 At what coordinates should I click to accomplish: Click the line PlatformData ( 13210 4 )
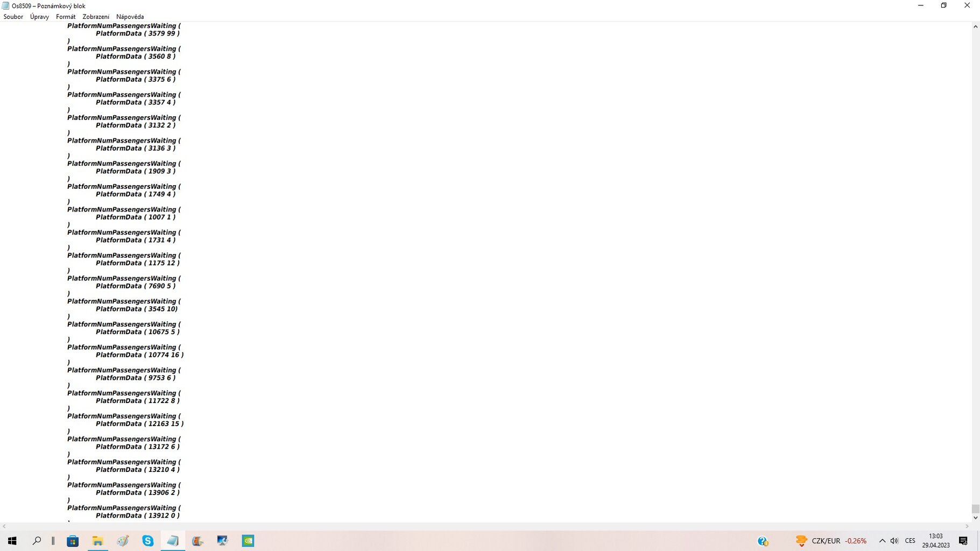(x=138, y=470)
